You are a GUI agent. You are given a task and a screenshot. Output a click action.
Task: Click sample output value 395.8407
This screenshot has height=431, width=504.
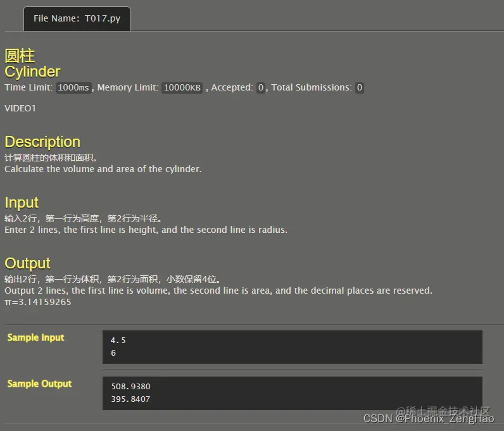(131, 399)
